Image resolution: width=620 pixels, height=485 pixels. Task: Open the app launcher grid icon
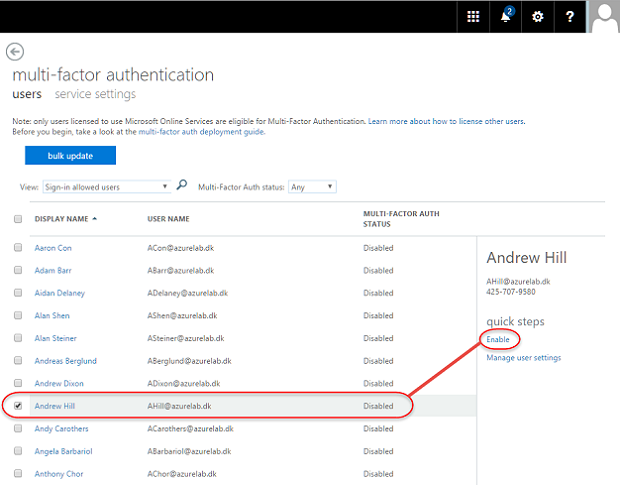point(473,16)
